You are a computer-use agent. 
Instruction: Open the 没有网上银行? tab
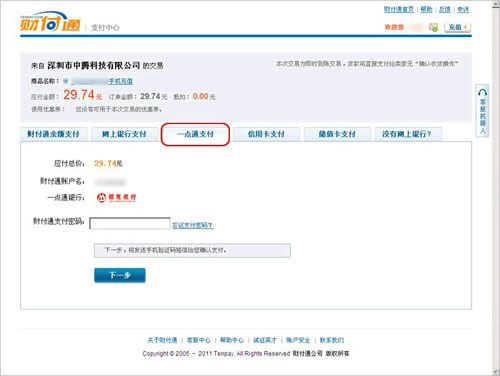[x=408, y=134]
